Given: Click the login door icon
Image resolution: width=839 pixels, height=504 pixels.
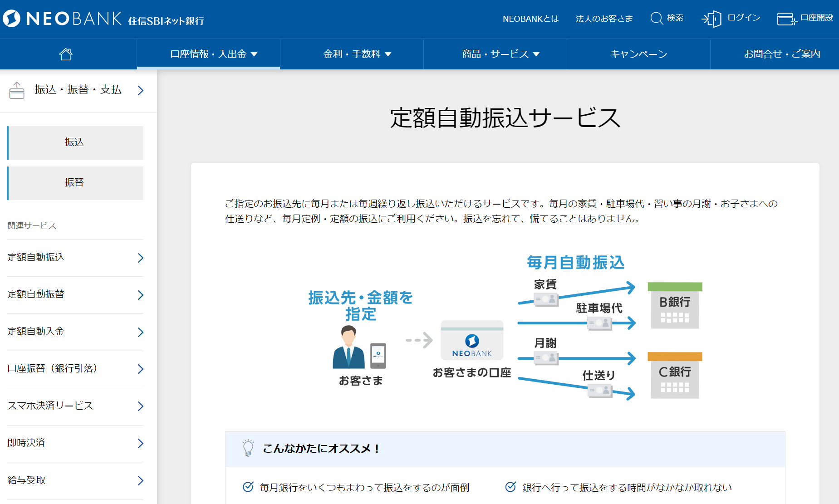Looking at the screenshot, I should point(711,19).
